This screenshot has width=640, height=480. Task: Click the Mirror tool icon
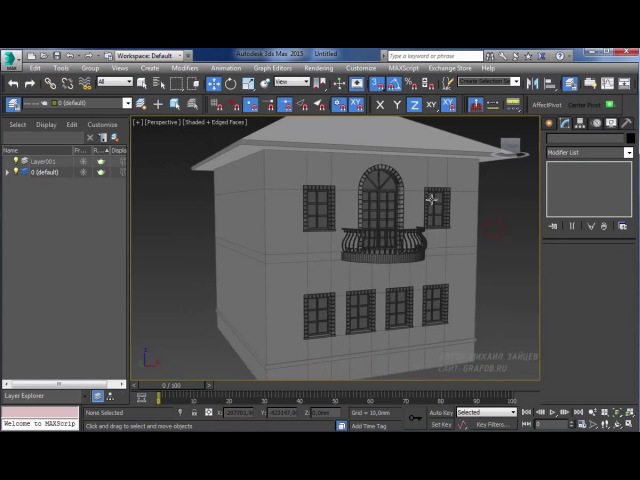coord(533,84)
